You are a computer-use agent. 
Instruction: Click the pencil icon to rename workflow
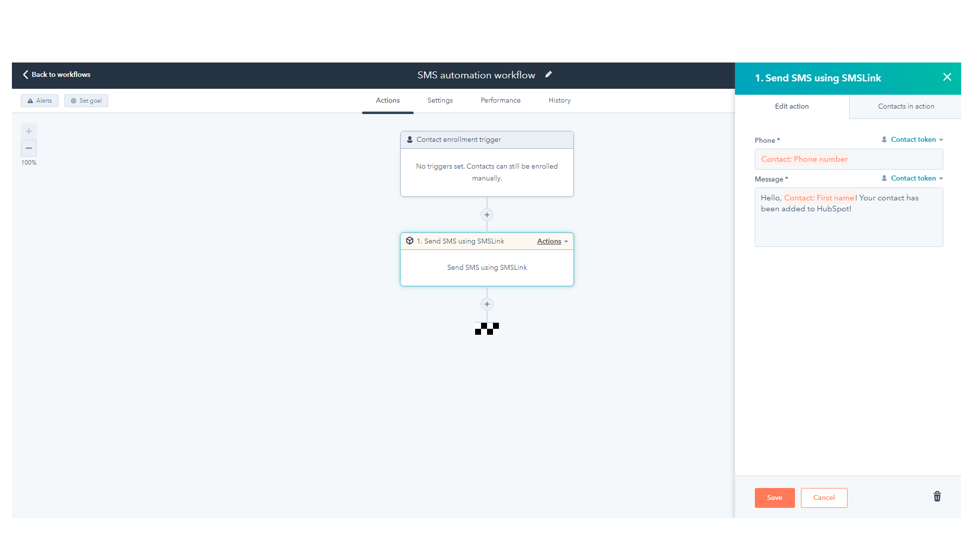549,74
